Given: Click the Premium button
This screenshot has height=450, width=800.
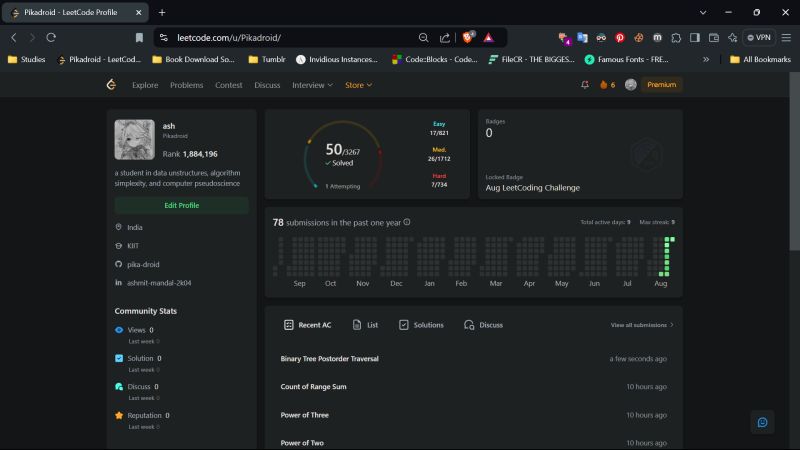Looking at the screenshot, I should [x=662, y=85].
